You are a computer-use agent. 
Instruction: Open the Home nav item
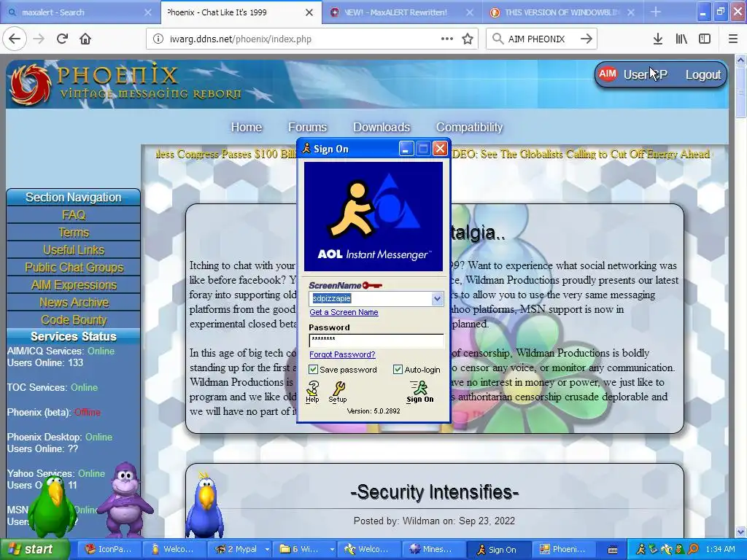(247, 127)
